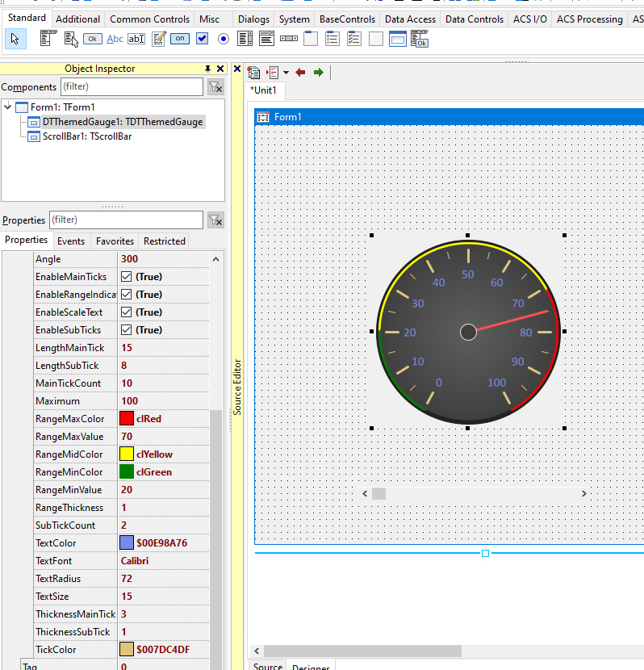This screenshot has height=670, width=644.
Task: Jump back with the red arrow
Action: tap(301, 72)
